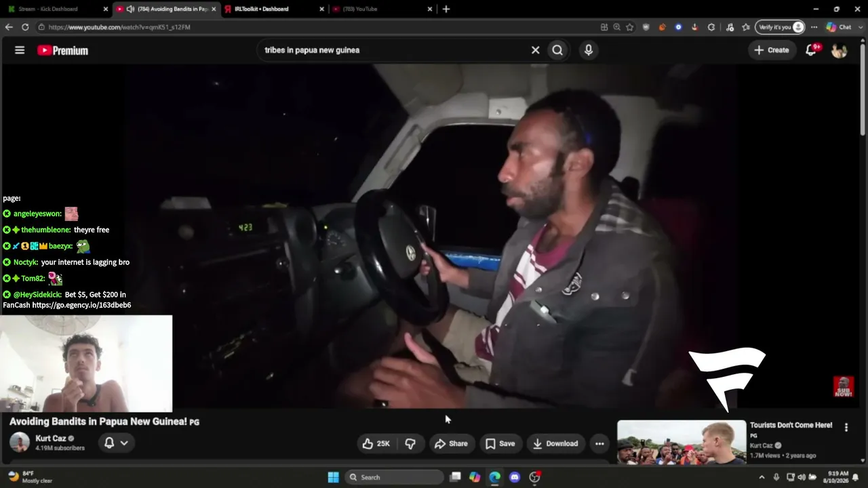This screenshot has width=868, height=488.
Task: Open more actions menu beside Download
Action: coord(599,443)
